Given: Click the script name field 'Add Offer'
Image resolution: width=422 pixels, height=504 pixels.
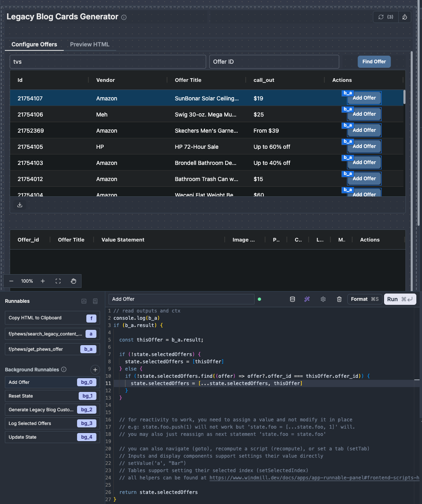Looking at the screenshot, I should [182, 299].
